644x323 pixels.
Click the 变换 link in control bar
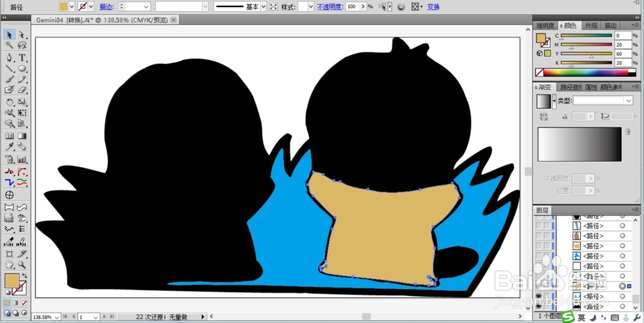tap(433, 6)
